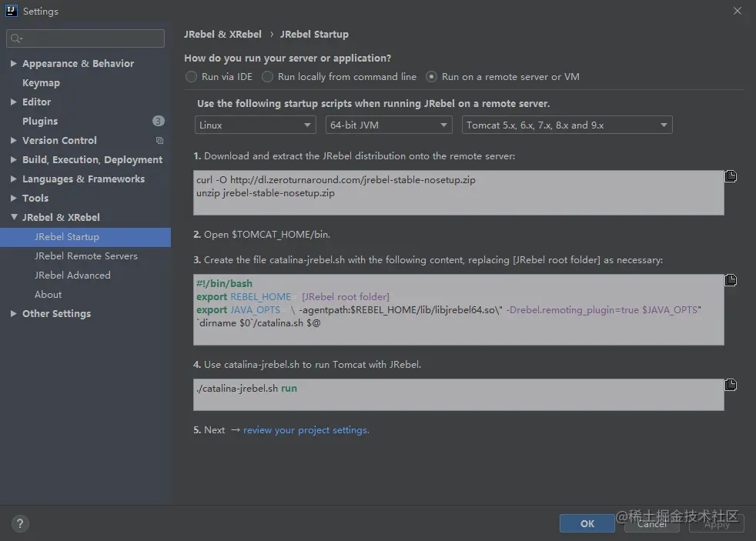Copy the catalina-jrebel.sh script content
This screenshot has height=541, width=756.
click(731, 280)
